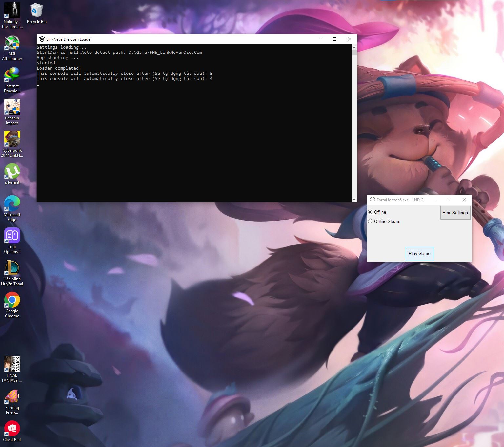Click the Liên Minh Huyền Thoại icon

click(x=12, y=268)
